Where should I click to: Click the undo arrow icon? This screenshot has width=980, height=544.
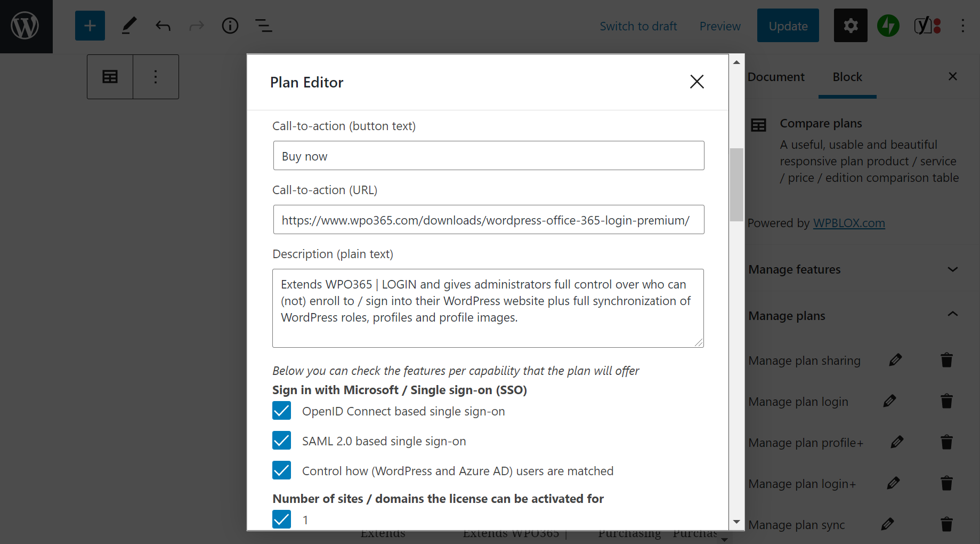pos(163,26)
